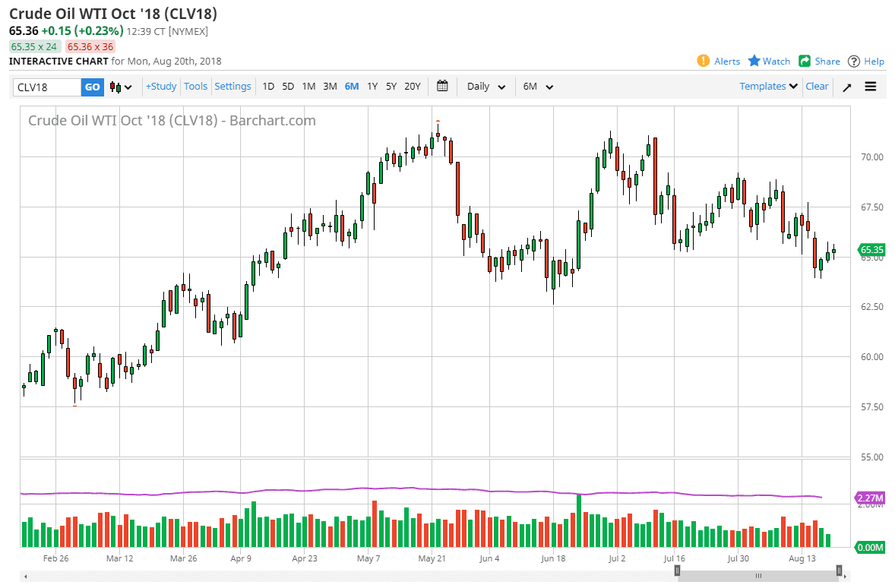Open the calendar date picker icon
This screenshot has width=895, height=588.
click(442, 86)
